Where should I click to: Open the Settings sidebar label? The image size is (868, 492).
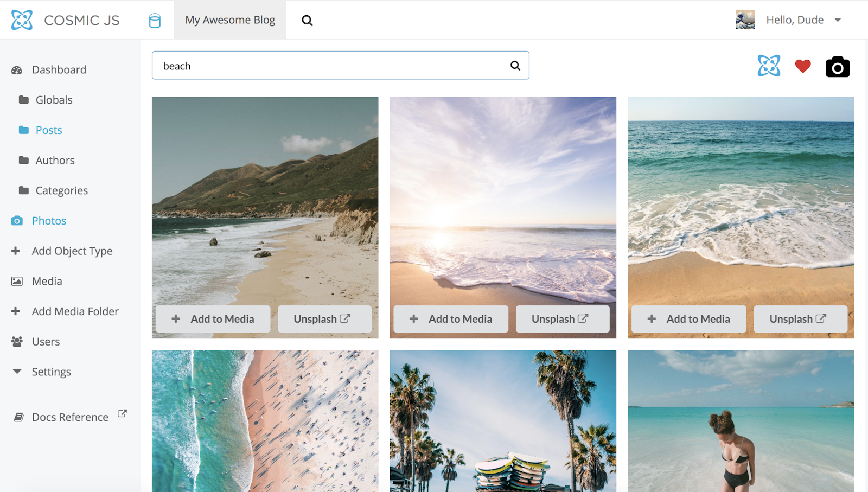(52, 372)
